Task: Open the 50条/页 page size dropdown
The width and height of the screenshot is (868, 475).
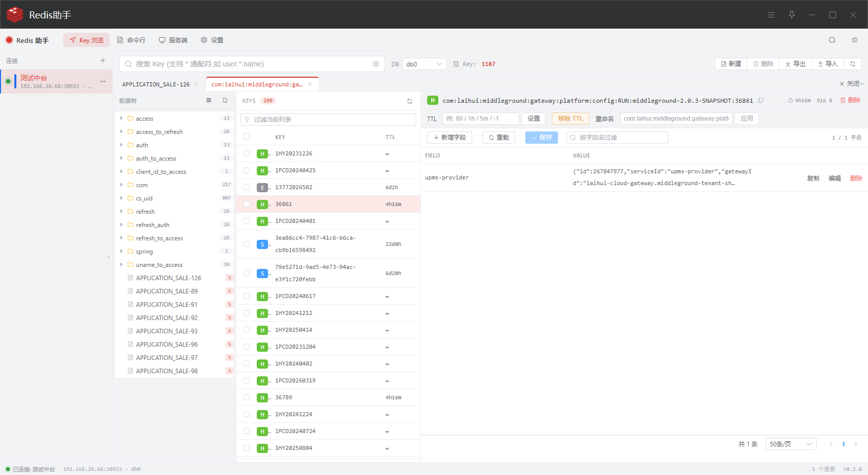Action: [791, 444]
